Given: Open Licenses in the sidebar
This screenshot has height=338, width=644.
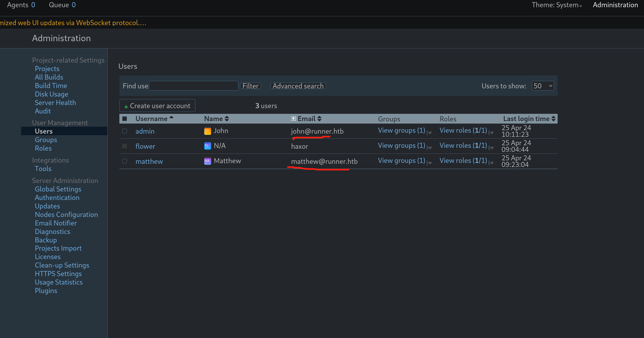Looking at the screenshot, I should tap(48, 257).
